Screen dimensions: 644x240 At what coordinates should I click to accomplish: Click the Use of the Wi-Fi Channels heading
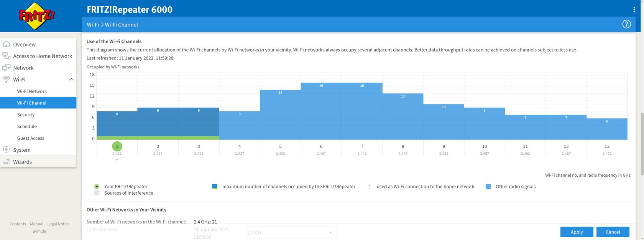click(114, 41)
